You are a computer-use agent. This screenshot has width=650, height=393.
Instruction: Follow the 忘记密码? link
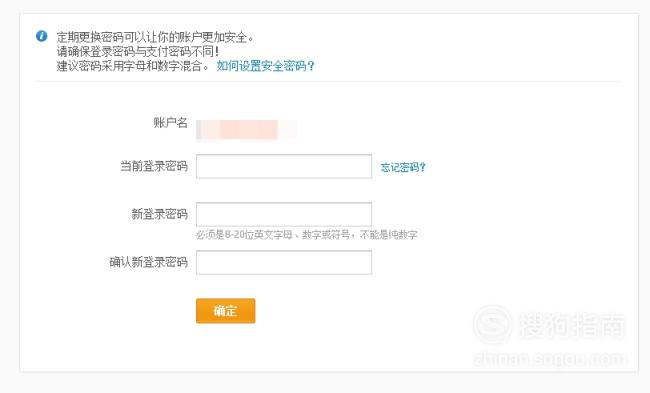tap(403, 167)
